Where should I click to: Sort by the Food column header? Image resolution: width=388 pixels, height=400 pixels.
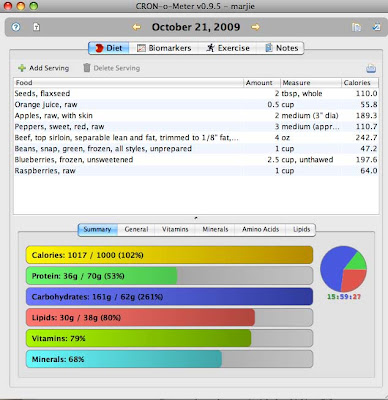pos(129,83)
